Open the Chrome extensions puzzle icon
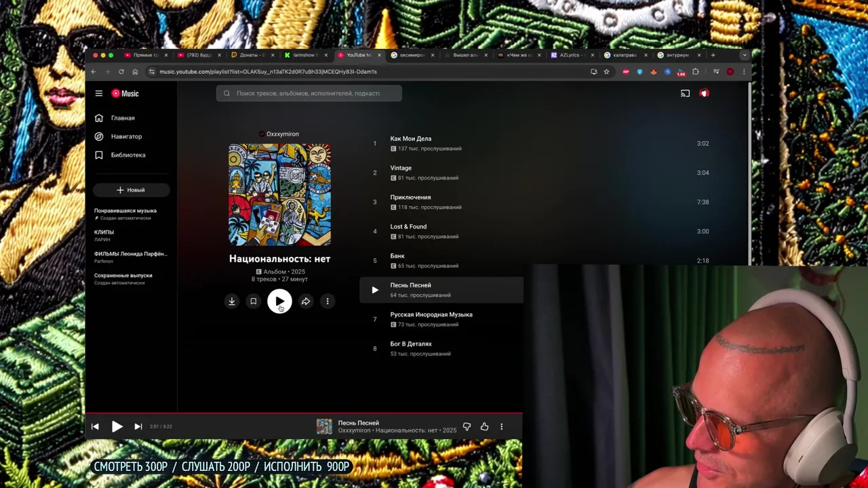868x488 pixels. (695, 71)
